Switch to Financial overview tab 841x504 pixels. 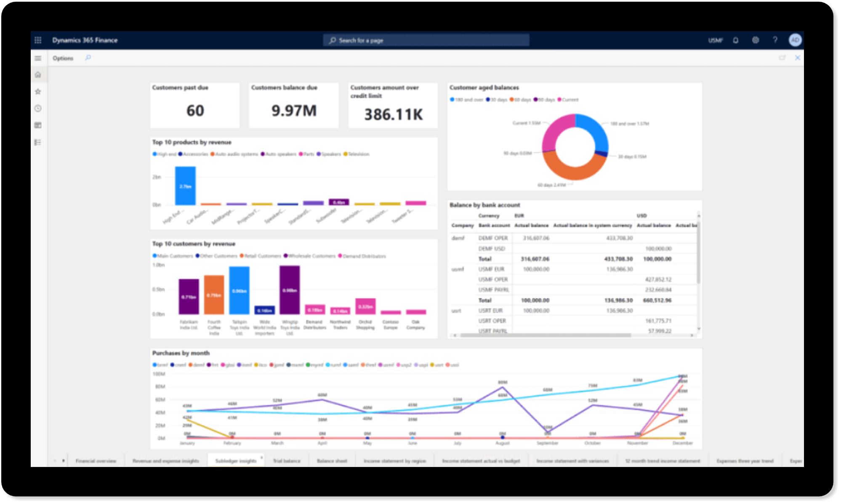96,461
